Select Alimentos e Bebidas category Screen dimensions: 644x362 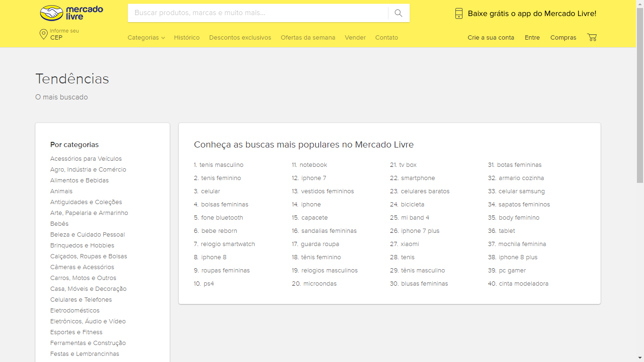[79, 181]
